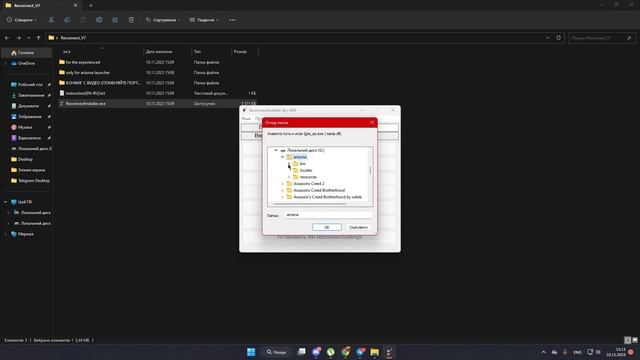640x360 pixels.
Task: Collapse the arizona folder in dialog tree
Action: coord(282,157)
